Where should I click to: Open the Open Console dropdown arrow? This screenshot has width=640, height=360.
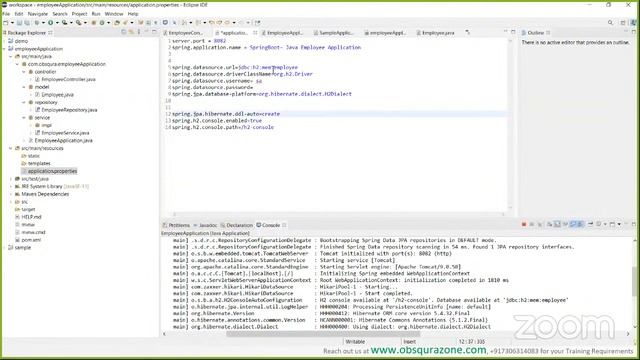619,224
